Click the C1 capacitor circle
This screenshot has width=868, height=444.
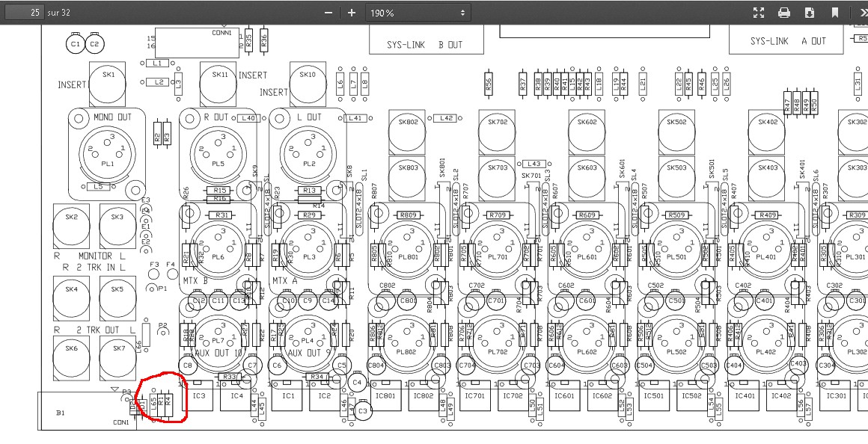pos(74,44)
